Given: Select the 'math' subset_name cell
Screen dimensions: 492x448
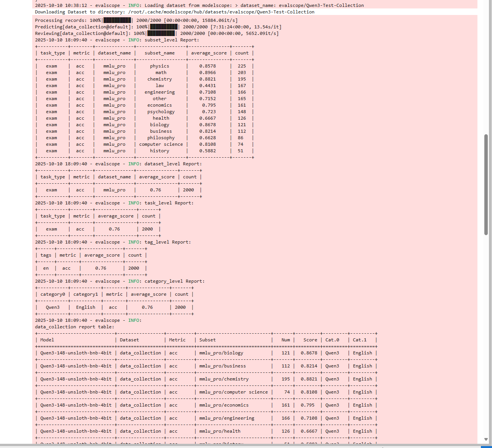Looking at the screenshot, I should 161,72.
